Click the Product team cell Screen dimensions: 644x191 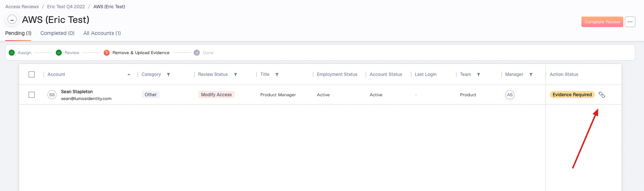click(468, 95)
